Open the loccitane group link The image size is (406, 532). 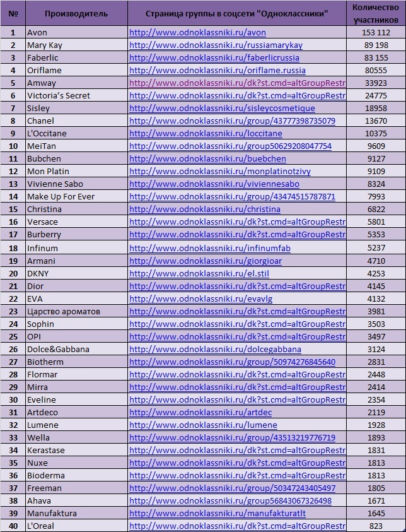[x=206, y=133]
